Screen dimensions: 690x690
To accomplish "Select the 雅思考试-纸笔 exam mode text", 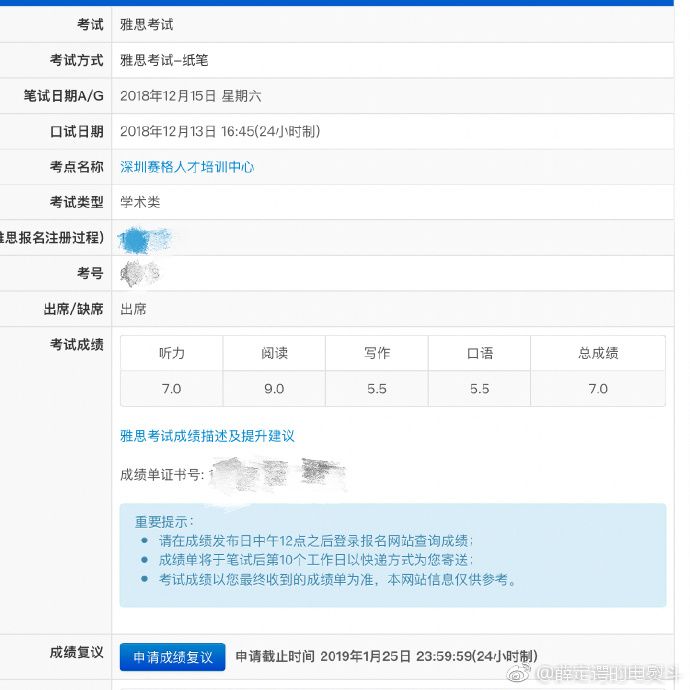I will pos(164,60).
